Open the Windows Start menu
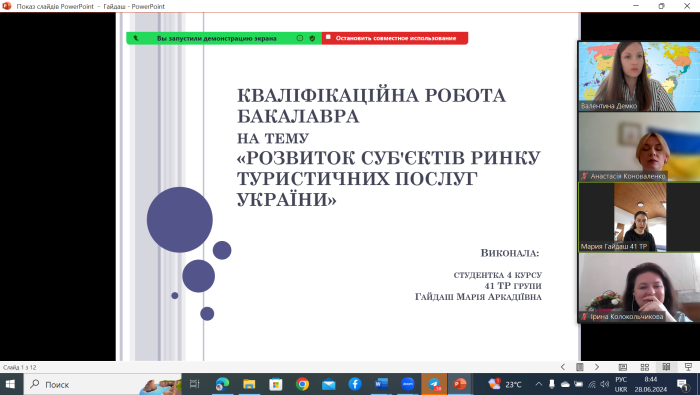 click(10, 384)
